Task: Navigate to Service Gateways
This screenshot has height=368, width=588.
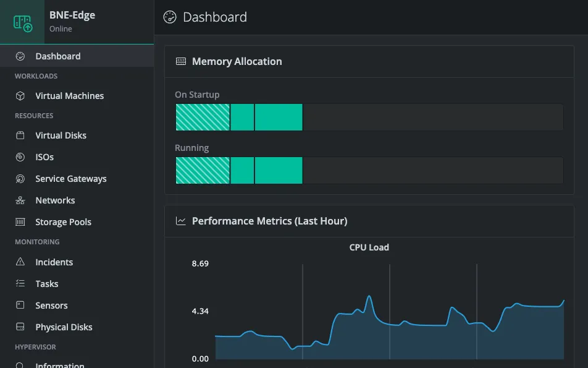Action: click(x=77, y=179)
